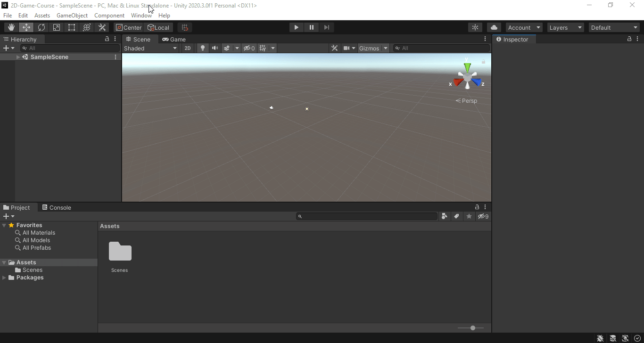This screenshot has width=644, height=343.
Task: Open the Layers dropdown
Action: 566,27
